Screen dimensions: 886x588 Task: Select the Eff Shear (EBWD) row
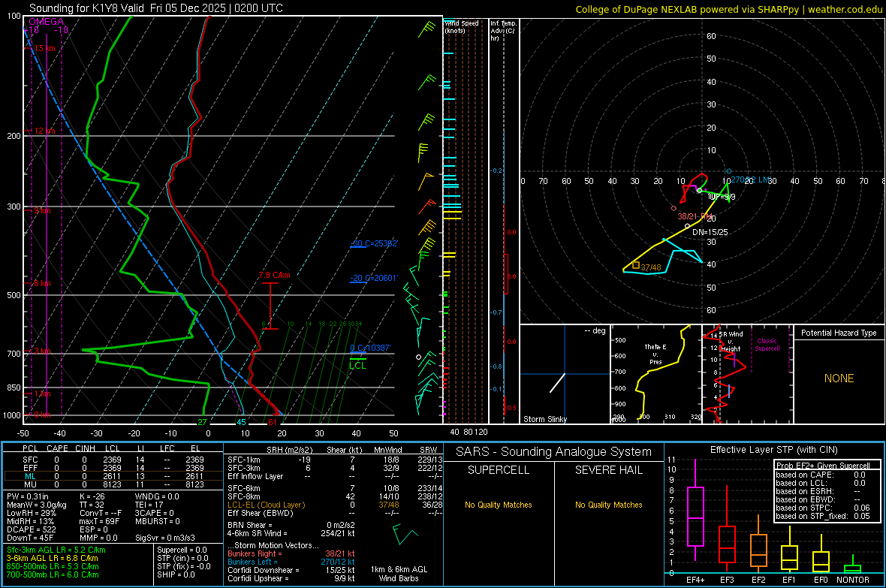[335, 513]
